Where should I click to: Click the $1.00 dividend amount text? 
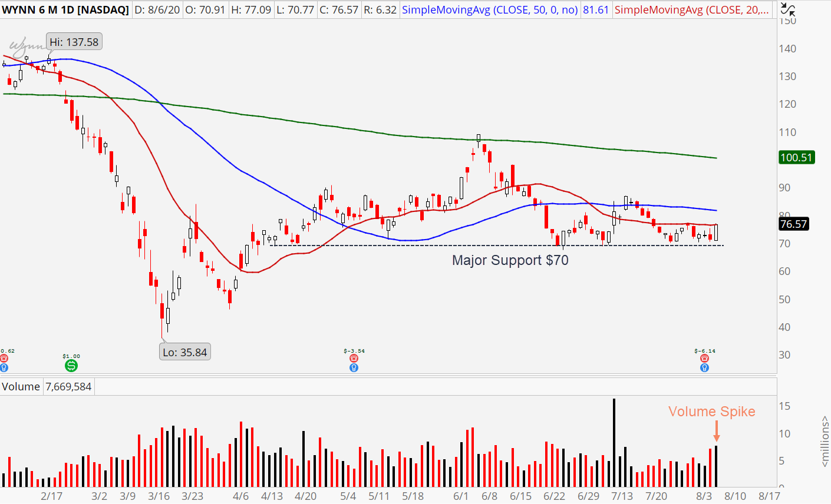click(71, 356)
